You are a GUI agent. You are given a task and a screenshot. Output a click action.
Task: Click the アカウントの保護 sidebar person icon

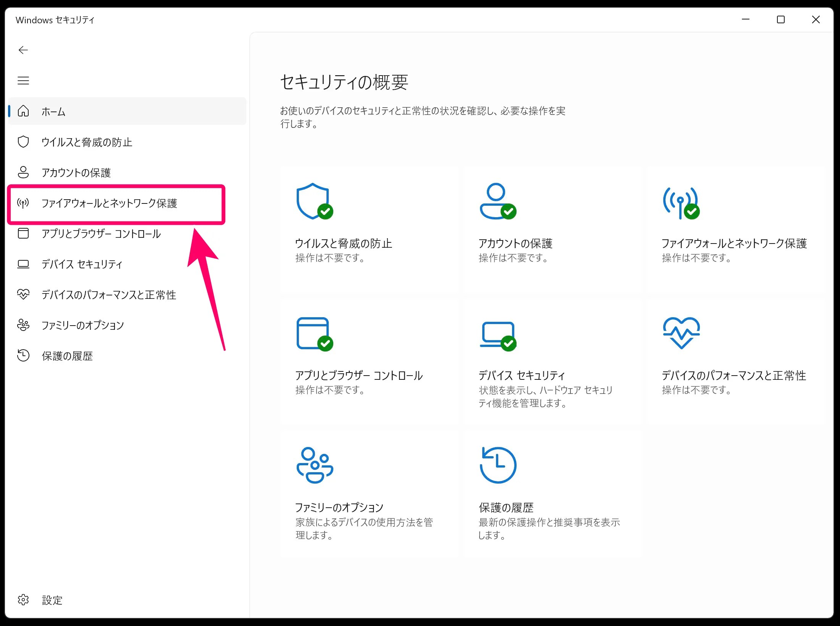(23, 172)
